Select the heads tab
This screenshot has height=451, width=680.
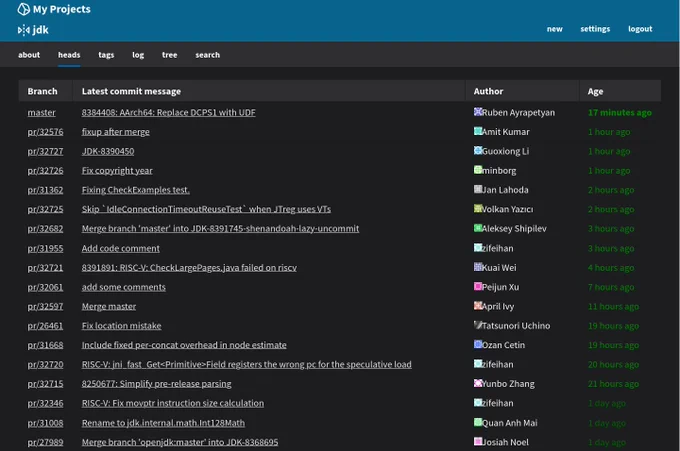69,55
